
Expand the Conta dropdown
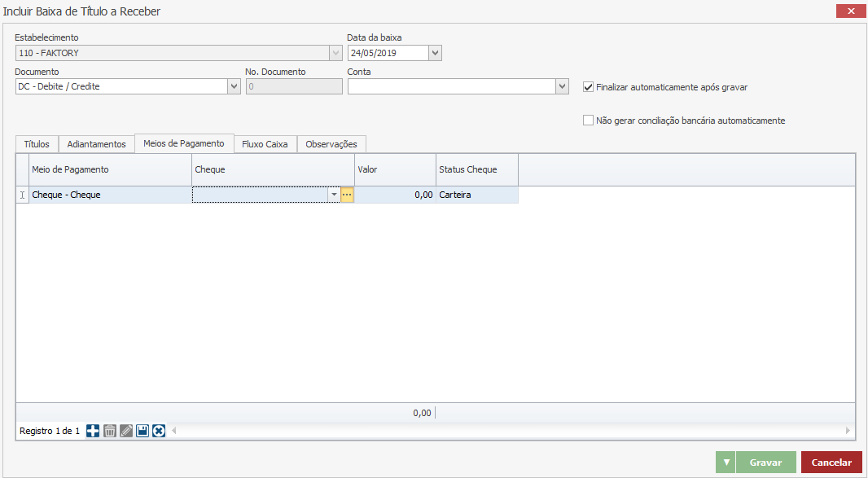[562, 86]
